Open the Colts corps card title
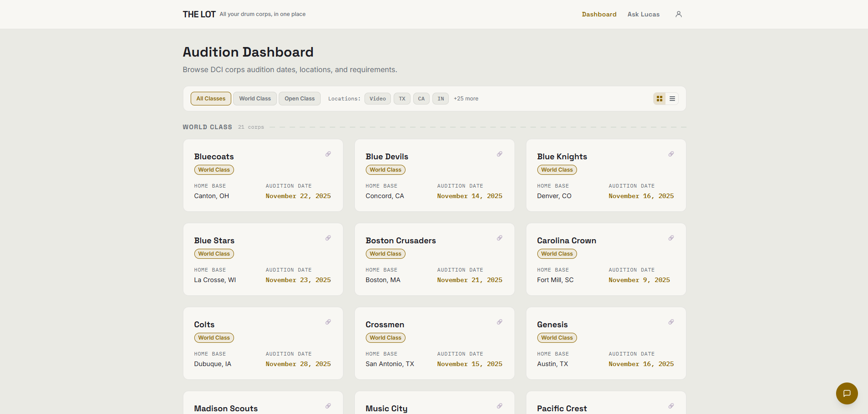 click(204, 325)
